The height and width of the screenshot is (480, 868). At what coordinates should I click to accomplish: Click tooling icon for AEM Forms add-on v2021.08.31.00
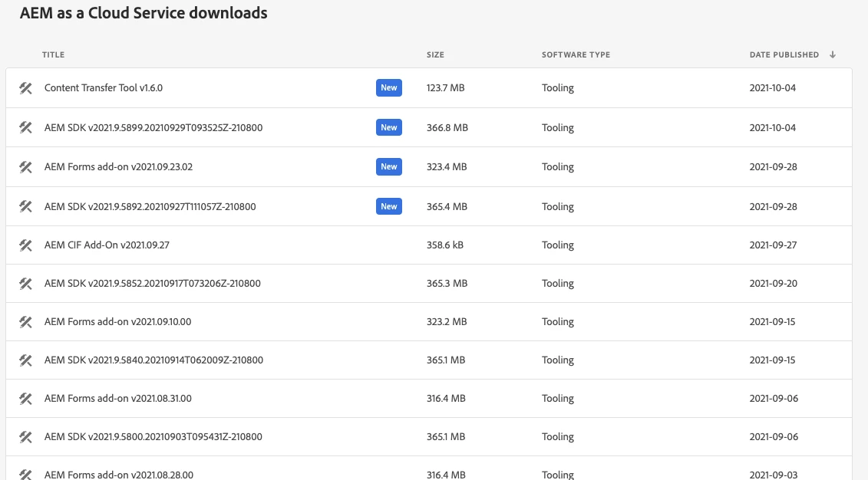pyautogui.click(x=25, y=399)
